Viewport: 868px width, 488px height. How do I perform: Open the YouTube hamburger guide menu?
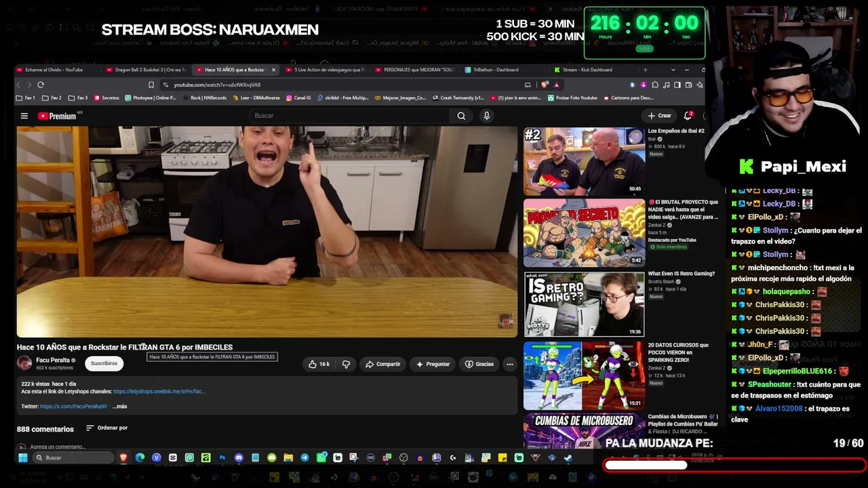[x=24, y=116]
